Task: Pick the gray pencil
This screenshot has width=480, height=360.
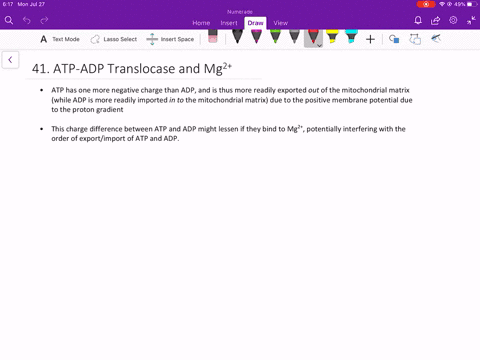Action: 294,37
